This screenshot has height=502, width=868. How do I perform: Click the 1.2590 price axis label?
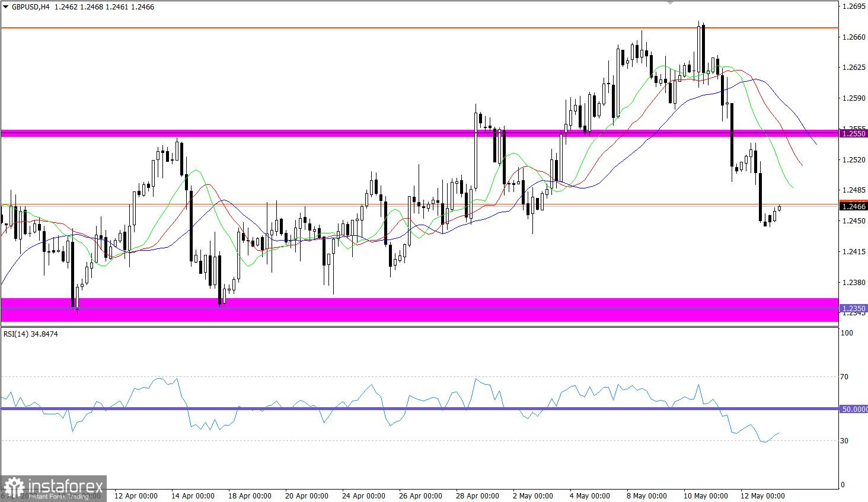(854, 98)
